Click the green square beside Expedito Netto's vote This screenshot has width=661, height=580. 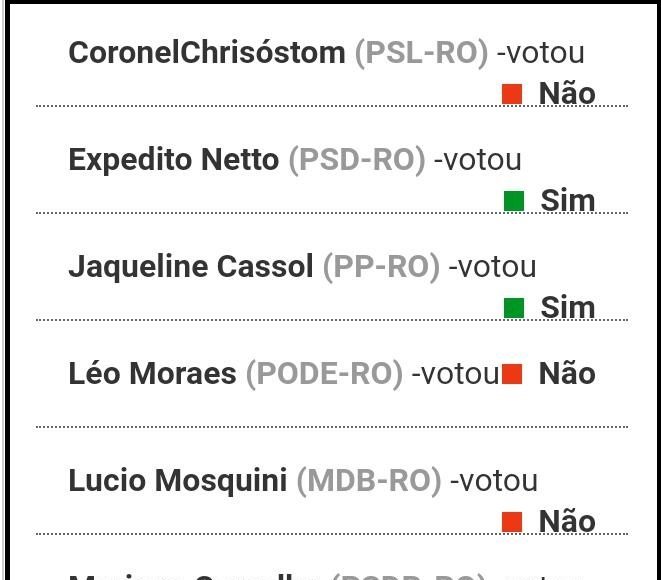(513, 201)
